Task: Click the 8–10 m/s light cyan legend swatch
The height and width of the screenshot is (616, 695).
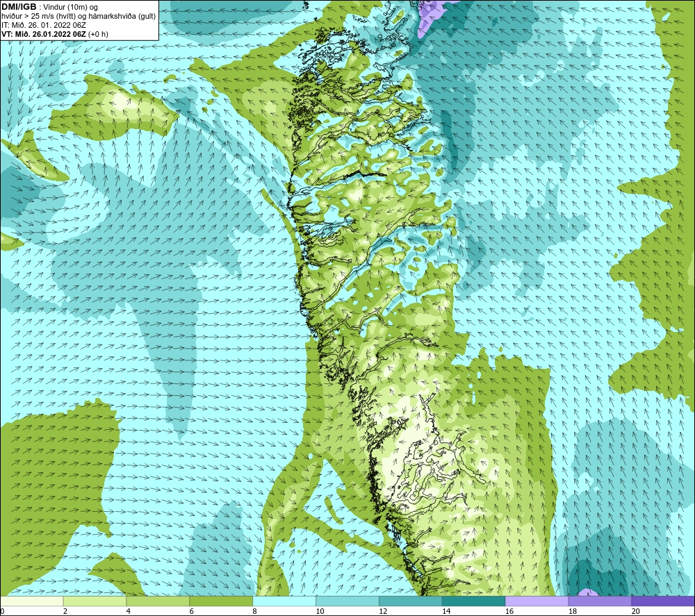Action: coord(284,601)
